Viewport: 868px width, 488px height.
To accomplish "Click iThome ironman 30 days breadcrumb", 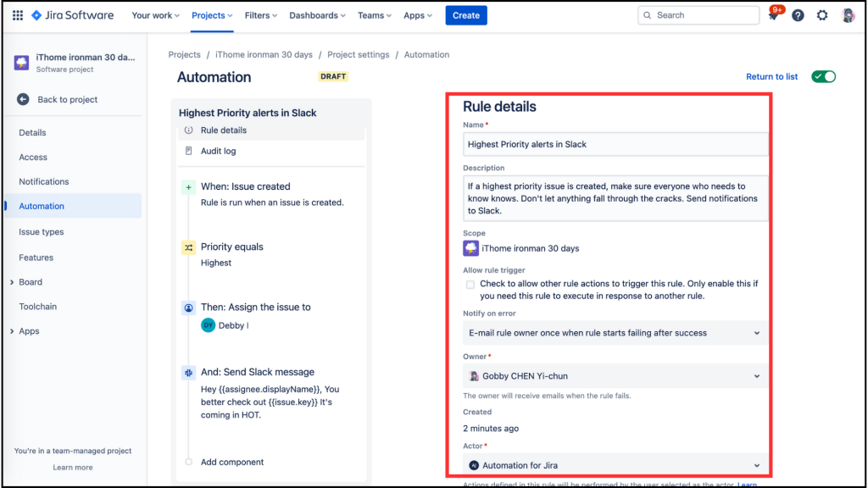I will [x=264, y=55].
